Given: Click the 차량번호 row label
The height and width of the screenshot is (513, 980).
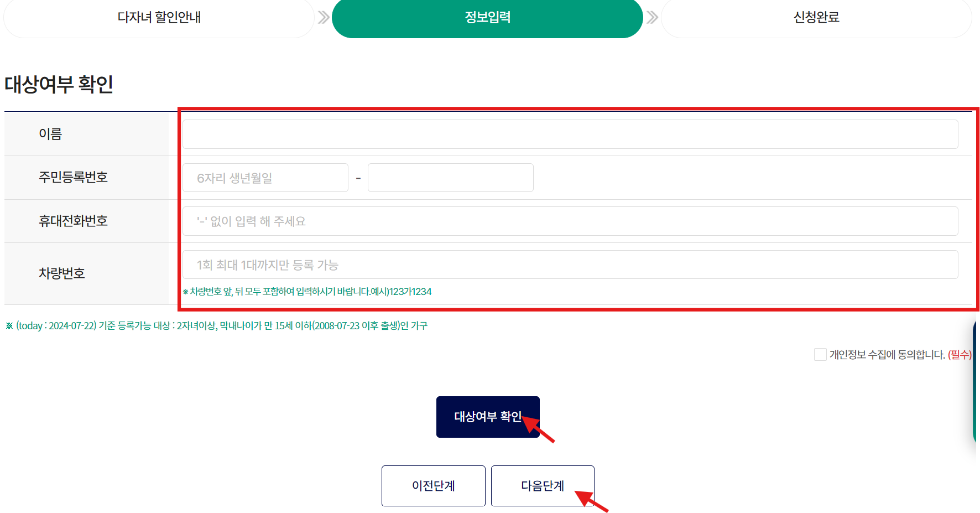Looking at the screenshot, I should [x=62, y=273].
